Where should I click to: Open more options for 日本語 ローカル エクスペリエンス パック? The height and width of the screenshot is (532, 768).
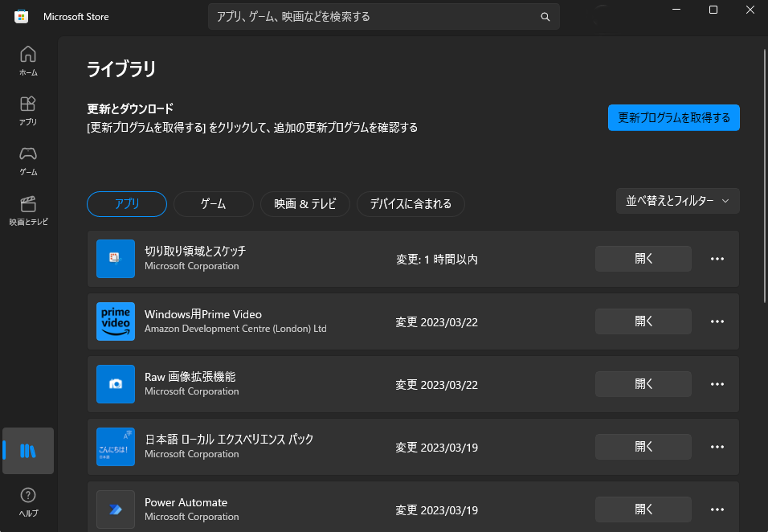[x=717, y=447]
